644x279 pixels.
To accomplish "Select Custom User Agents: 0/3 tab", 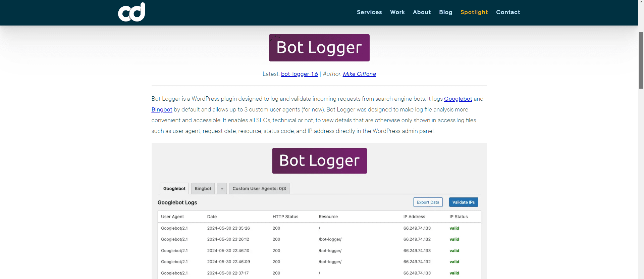I will [259, 188].
